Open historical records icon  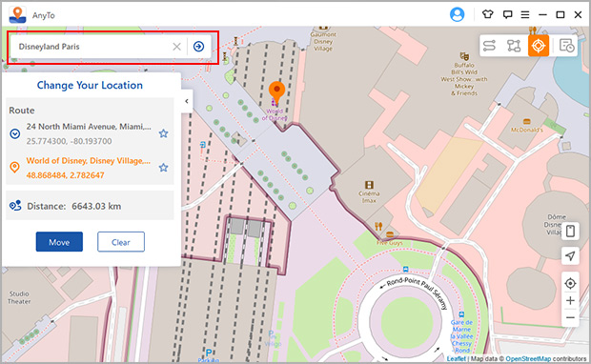pyautogui.click(x=566, y=46)
